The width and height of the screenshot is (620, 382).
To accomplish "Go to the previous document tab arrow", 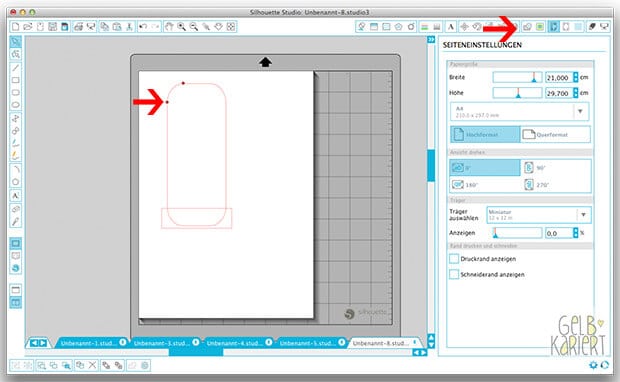I will (34, 343).
